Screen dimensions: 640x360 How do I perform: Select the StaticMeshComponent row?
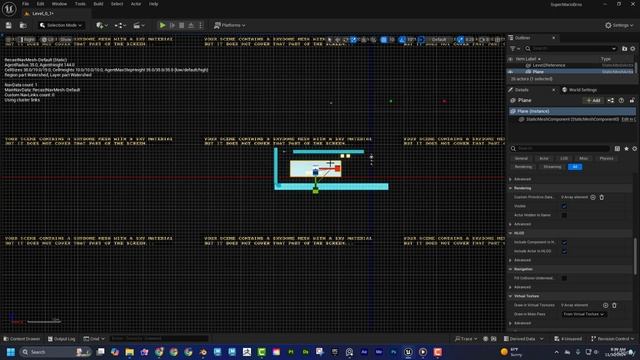coord(571,120)
